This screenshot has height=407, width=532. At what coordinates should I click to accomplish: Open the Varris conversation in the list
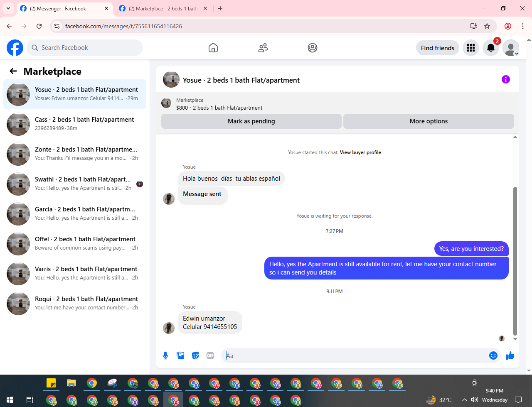tap(75, 274)
